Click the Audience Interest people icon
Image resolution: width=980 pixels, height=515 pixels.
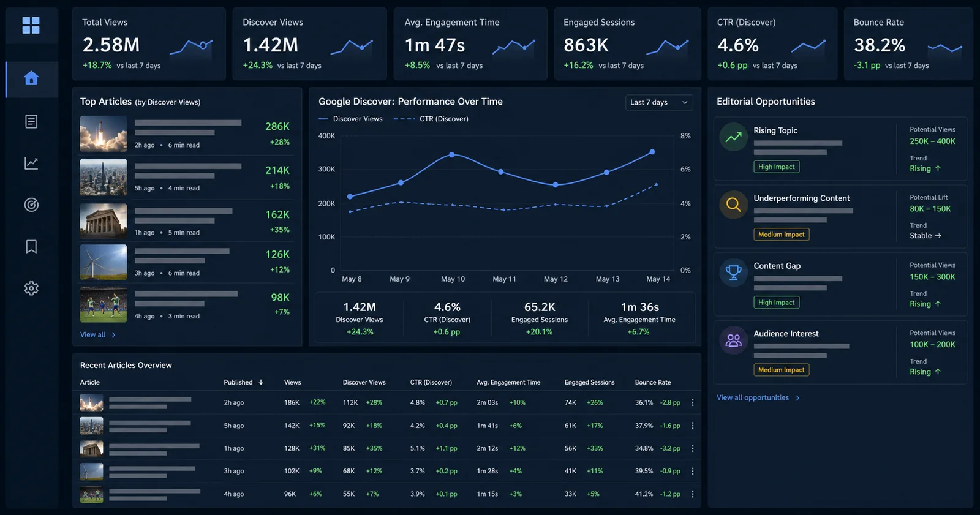pyautogui.click(x=733, y=340)
